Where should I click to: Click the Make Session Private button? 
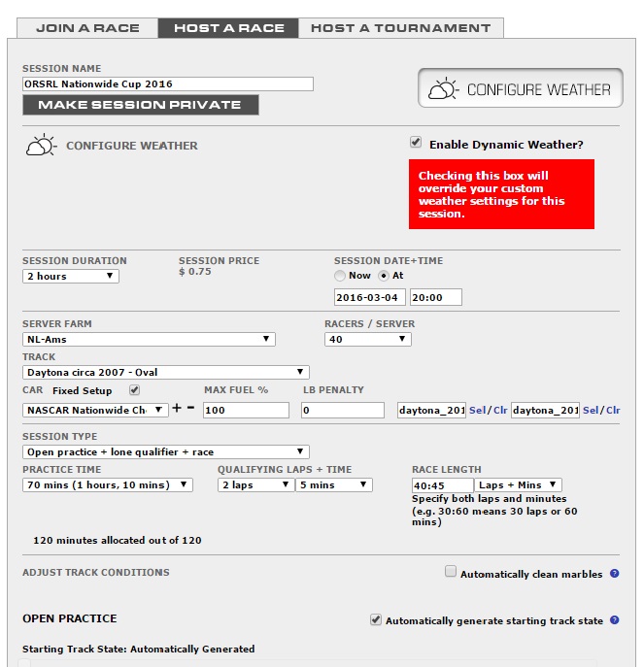click(140, 105)
